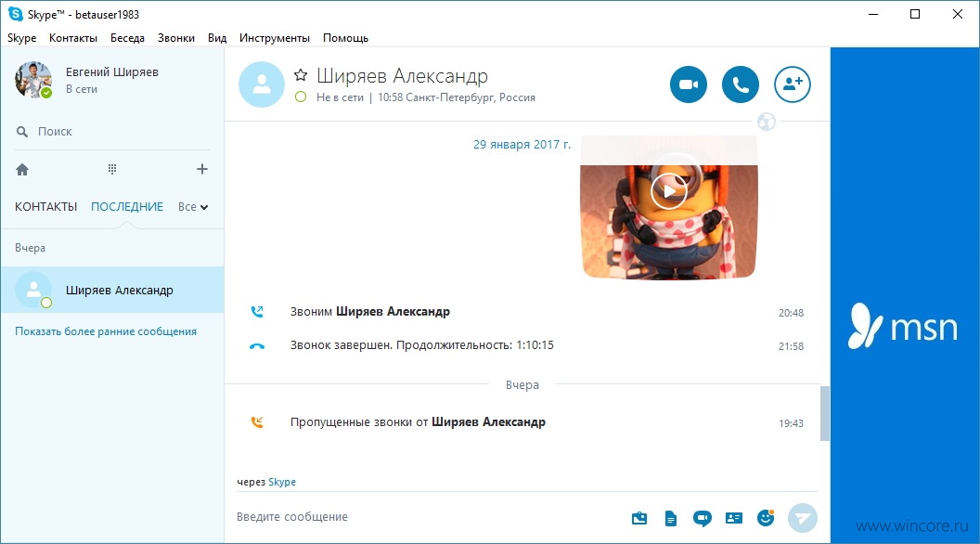980x544 pixels.
Task: Open the msn advertisement banner
Action: [x=905, y=295]
